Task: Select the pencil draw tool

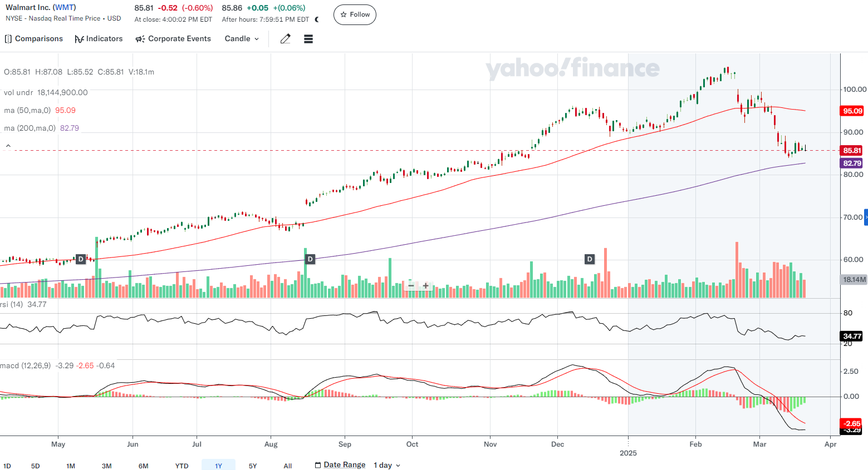Action: [285, 39]
